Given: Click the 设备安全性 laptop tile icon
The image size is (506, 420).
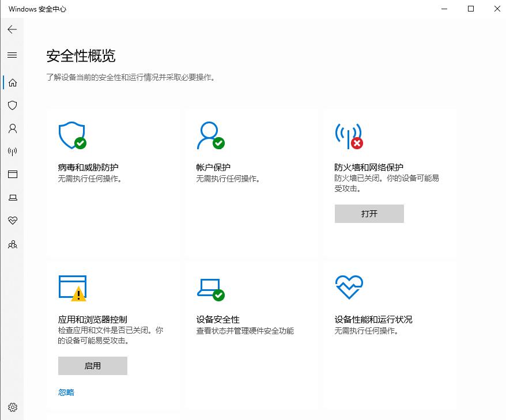Looking at the screenshot, I should tap(210, 287).
